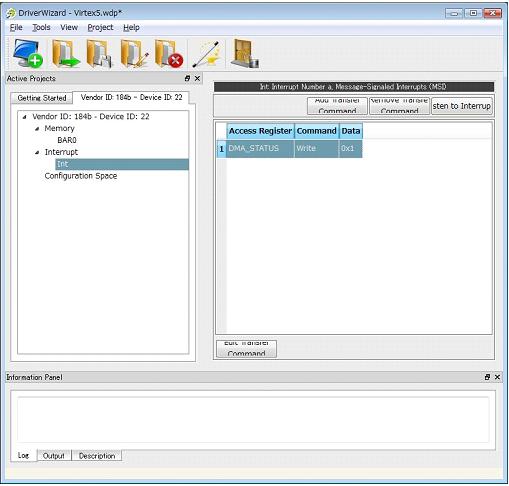Open the Project menu

point(100,27)
